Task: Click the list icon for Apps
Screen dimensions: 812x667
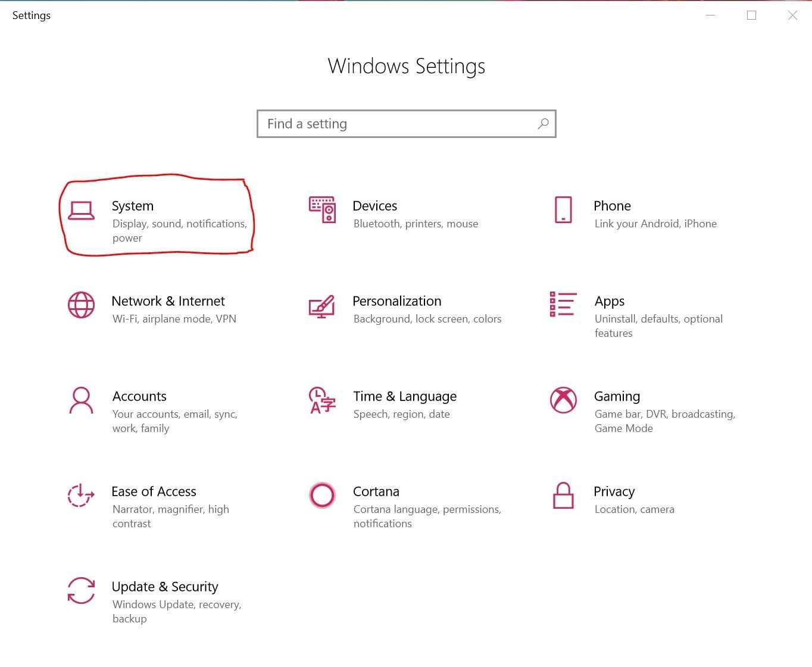Action: pos(563,304)
